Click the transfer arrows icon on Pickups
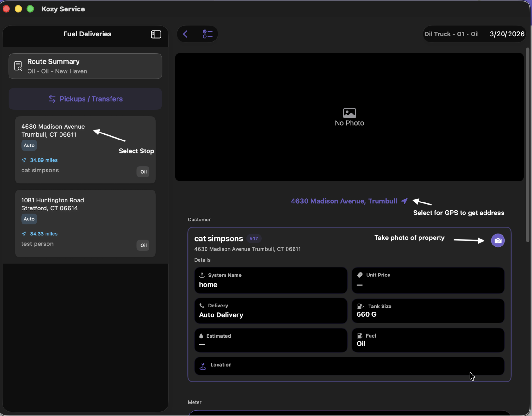The height and width of the screenshot is (416, 532). (x=52, y=99)
